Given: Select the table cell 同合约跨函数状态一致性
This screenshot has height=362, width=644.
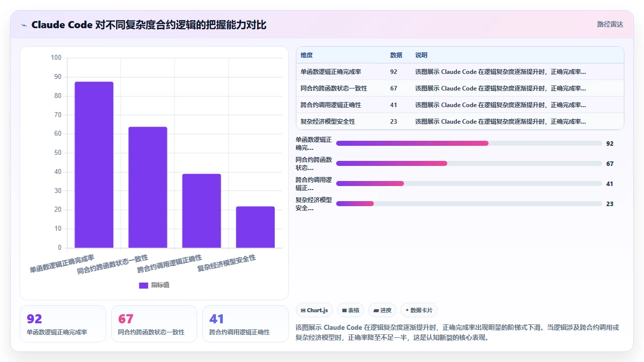Looking at the screenshot, I should (334, 88).
